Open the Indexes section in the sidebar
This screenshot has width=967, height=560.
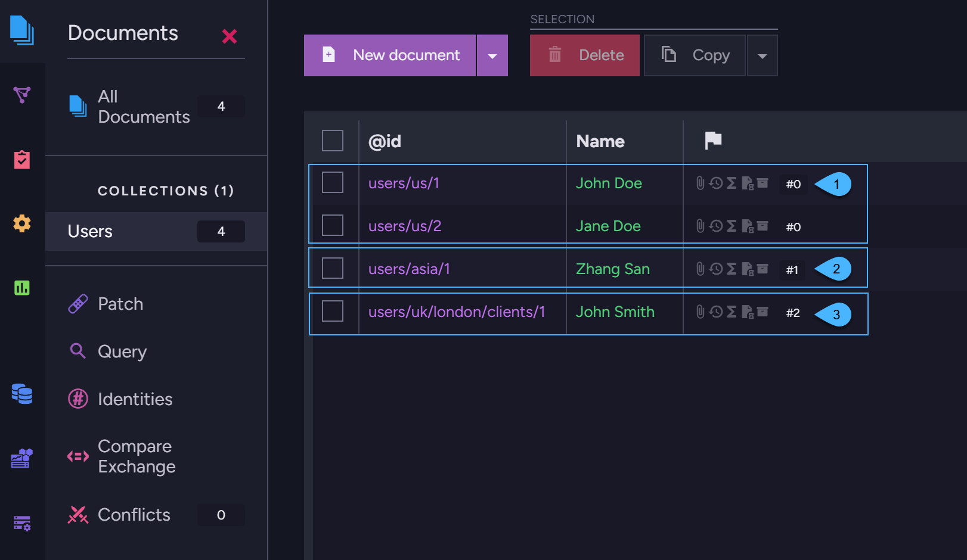coord(22,95)
